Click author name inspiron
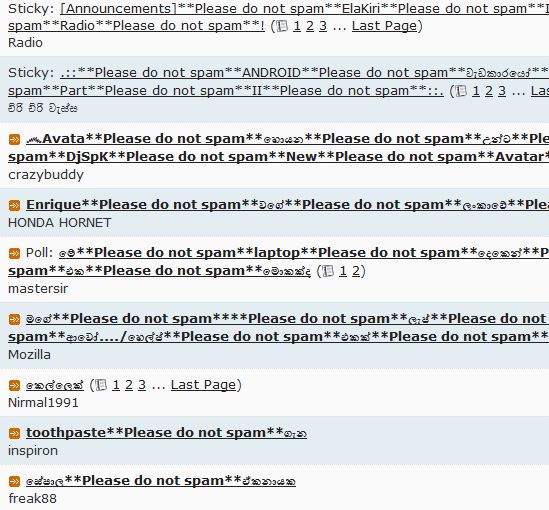Viewport: 549px width, 510px height. tap(33, 451)
